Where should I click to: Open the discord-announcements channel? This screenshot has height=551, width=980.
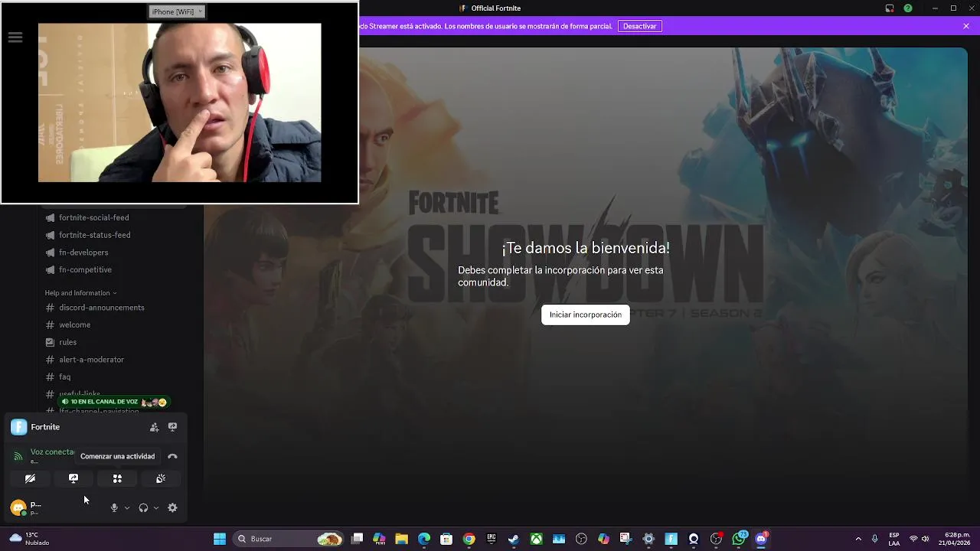(x=101, y=308)
